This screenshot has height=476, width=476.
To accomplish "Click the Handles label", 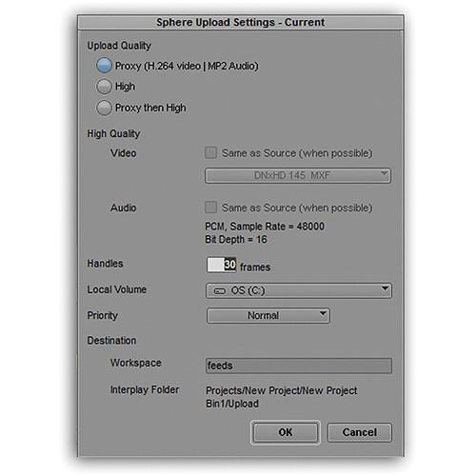I will 105,264.
